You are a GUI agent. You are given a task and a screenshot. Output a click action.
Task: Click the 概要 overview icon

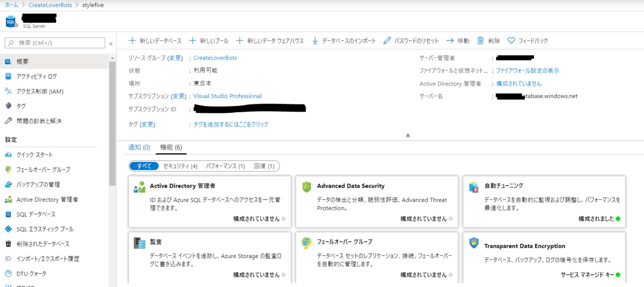[8, 62]
